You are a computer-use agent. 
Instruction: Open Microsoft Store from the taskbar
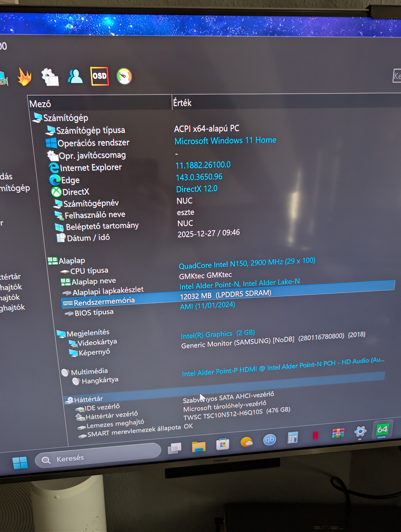click(x=222, y=444)
